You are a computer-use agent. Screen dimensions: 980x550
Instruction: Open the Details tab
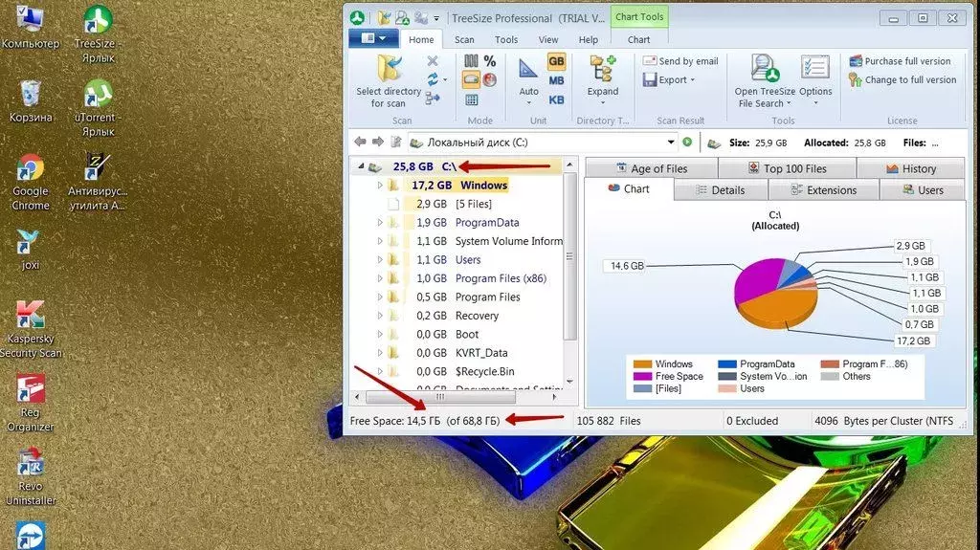coord(721,190)
